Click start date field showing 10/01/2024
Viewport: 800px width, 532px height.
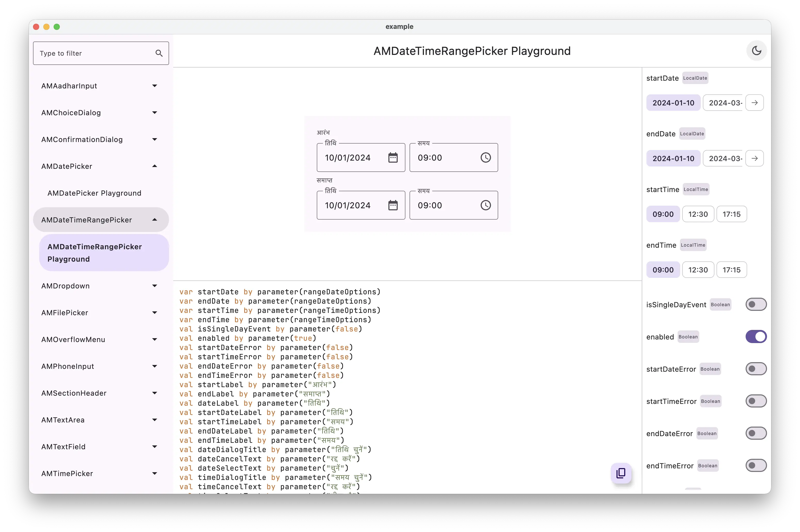361,157
